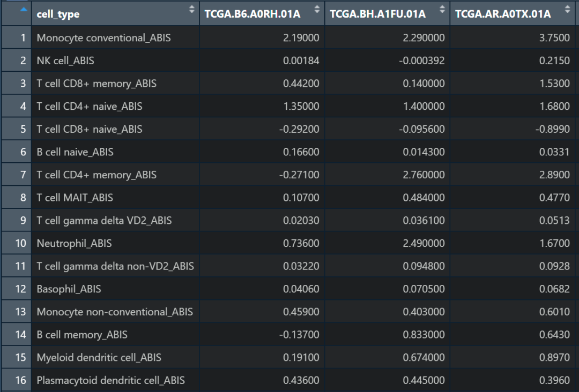Click row number 8 index cell

(17, 198)
